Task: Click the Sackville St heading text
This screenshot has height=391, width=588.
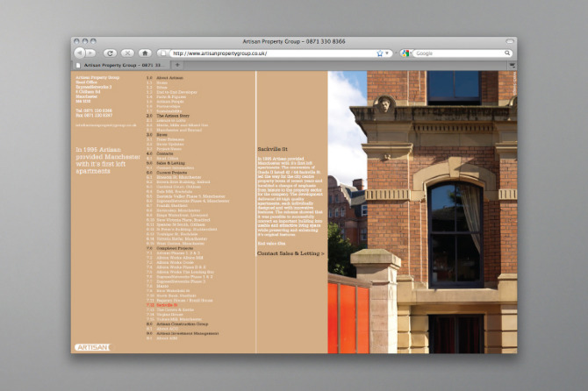Action: [x=272, y=149]
